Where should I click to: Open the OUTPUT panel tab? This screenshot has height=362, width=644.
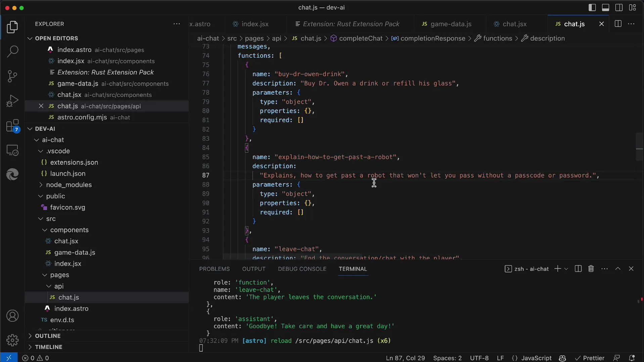[254, 269]
